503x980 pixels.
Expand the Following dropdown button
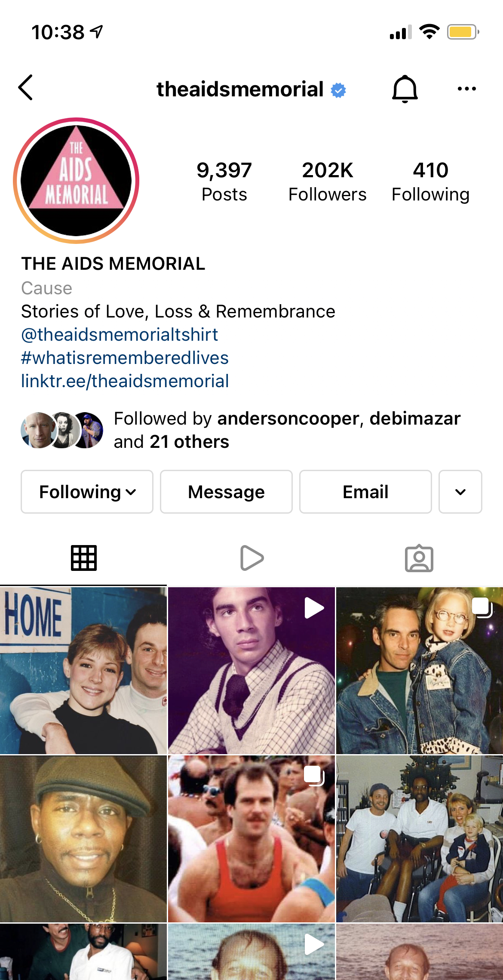(87, 492)
